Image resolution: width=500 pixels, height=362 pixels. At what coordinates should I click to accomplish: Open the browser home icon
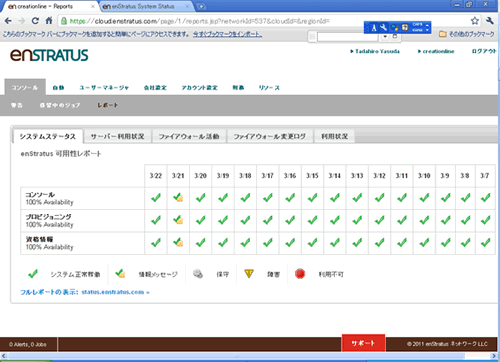click(49, 21)
